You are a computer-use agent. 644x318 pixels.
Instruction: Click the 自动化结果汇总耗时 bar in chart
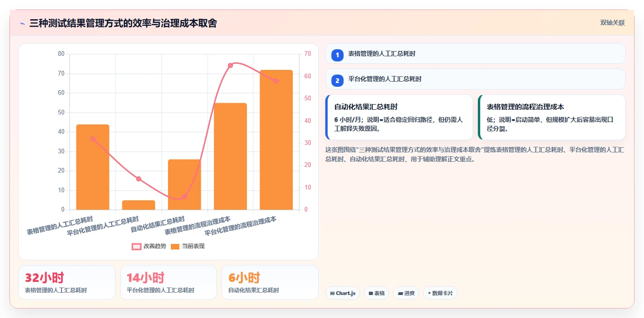point(184,184)
